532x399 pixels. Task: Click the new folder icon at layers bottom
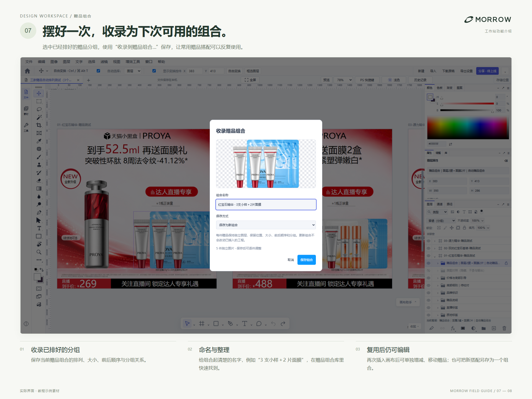484,328
